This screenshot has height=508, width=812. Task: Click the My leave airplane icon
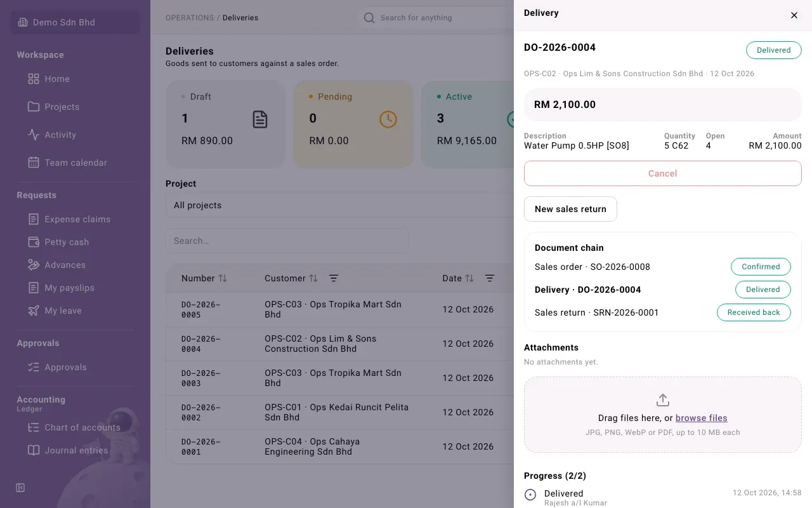34,311
